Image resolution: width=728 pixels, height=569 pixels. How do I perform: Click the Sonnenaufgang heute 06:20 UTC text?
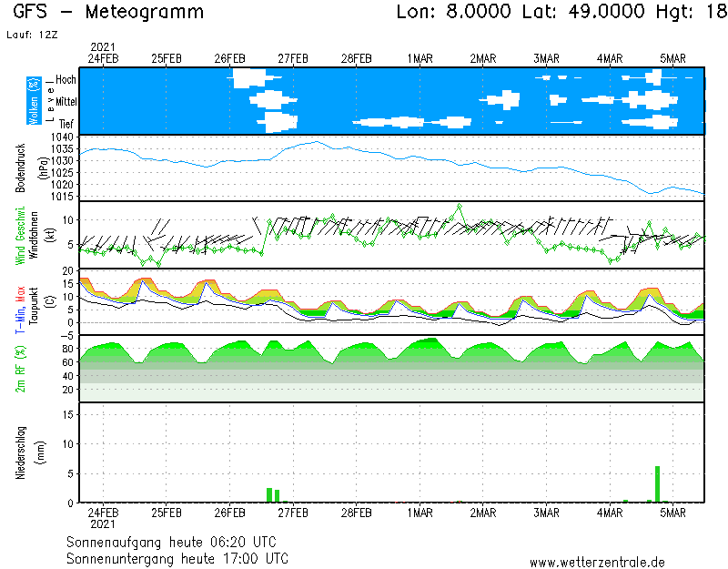point(177,542)
